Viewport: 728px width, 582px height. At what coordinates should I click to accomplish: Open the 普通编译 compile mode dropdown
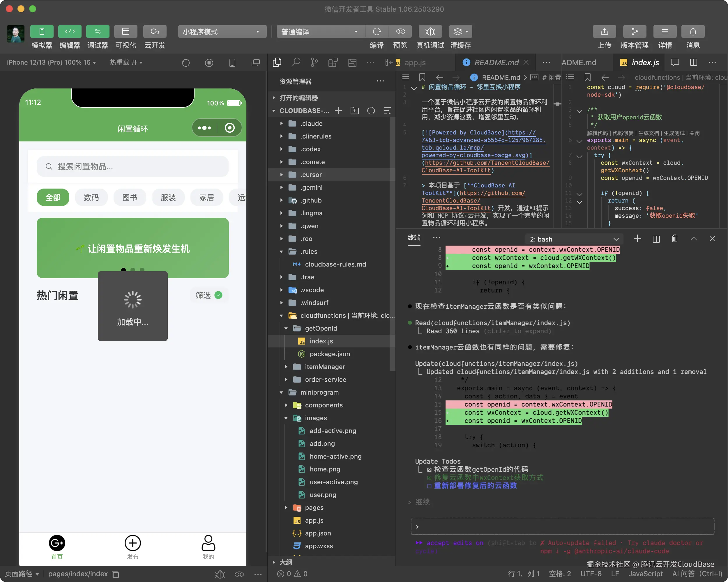click(x=320, y=31)
